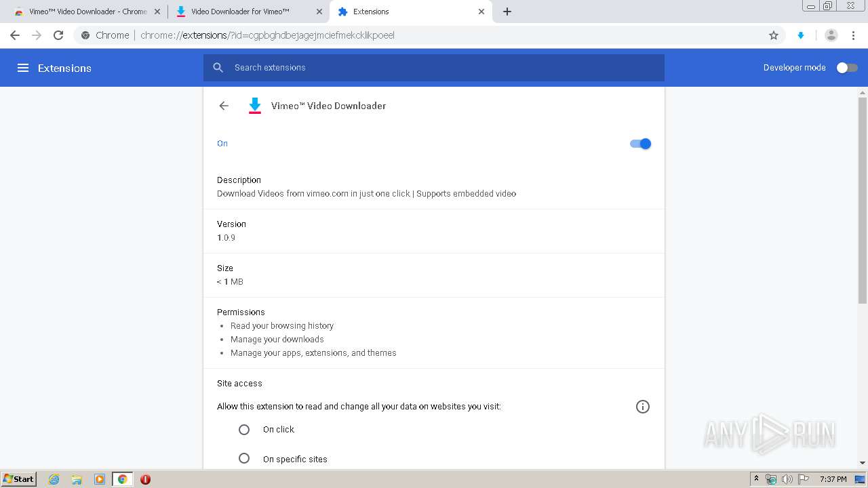Navigate back in browser history
The height and width of the screenshot is (488, 868).
tap(15, 35)
